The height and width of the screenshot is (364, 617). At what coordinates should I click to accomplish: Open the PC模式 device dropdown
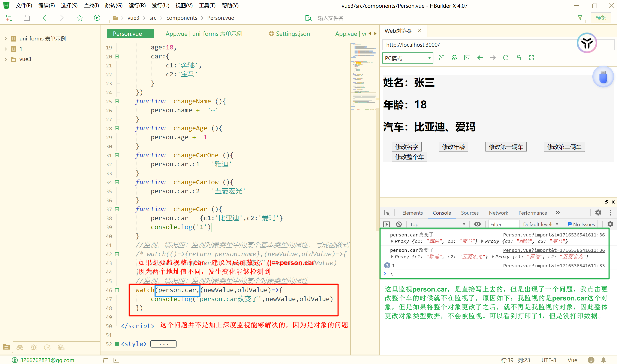click(407, 58)
